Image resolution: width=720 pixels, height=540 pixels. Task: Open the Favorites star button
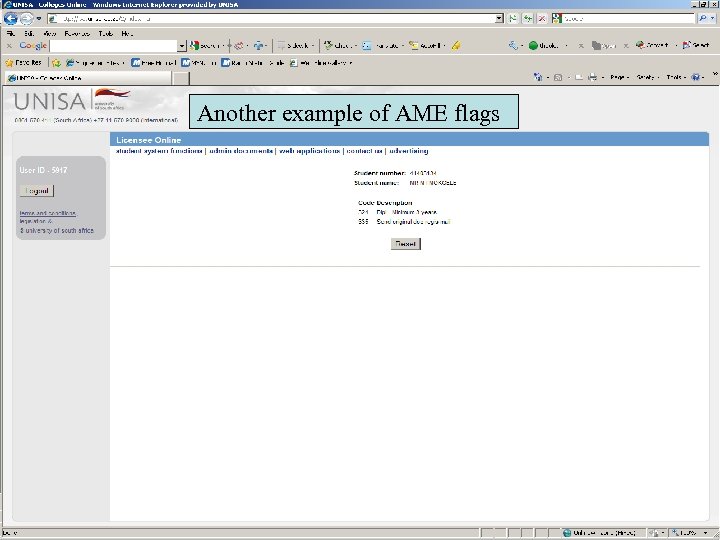(23, 62)
